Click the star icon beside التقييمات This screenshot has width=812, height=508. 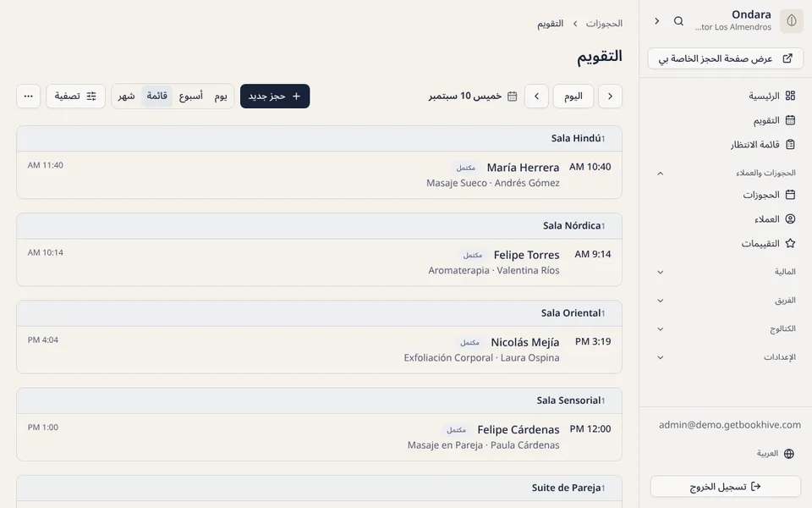[790, 243]
